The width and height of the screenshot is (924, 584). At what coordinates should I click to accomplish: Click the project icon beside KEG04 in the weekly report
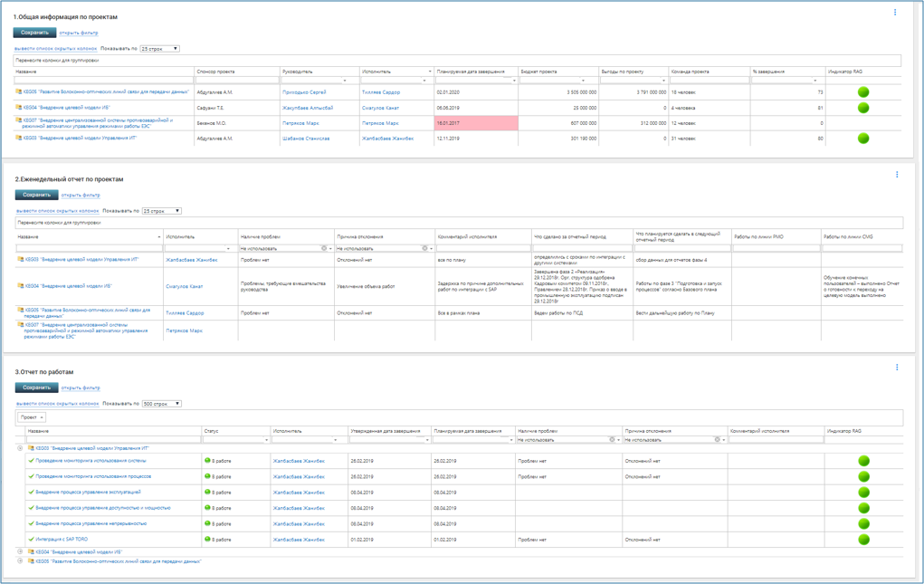(21, 286)
